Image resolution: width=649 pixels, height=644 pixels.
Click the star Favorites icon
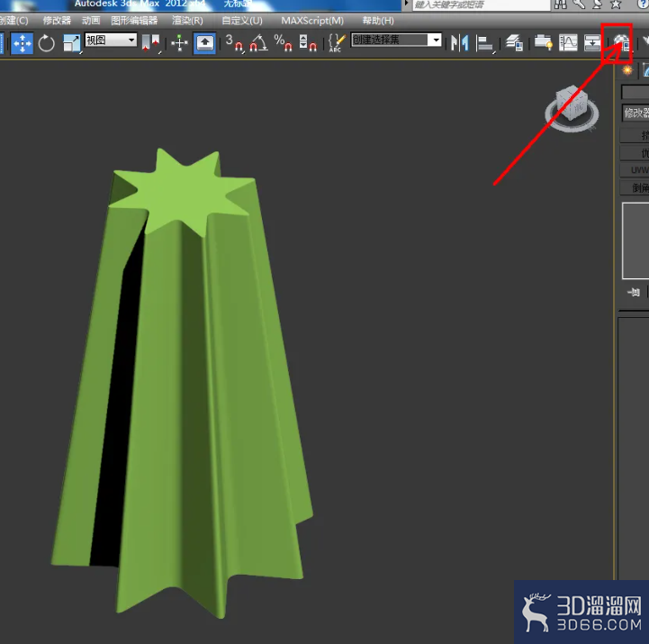(616, 5)
